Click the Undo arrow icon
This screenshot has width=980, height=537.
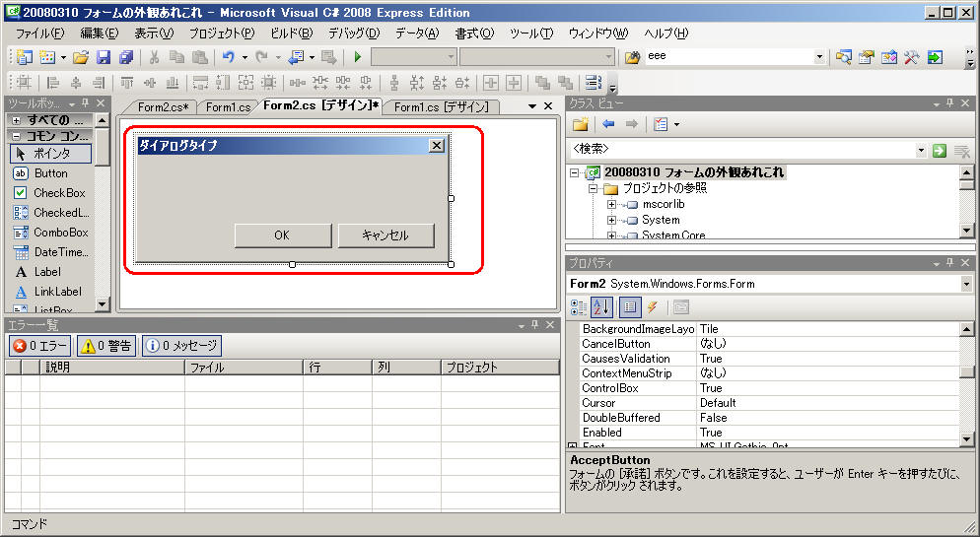(x=228, y=57)
